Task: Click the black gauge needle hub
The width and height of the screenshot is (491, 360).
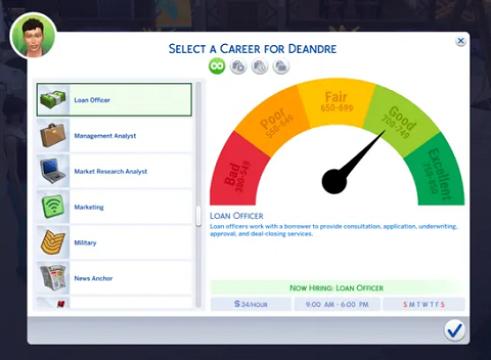Action: pyautogui.click(x=334, y=182)
